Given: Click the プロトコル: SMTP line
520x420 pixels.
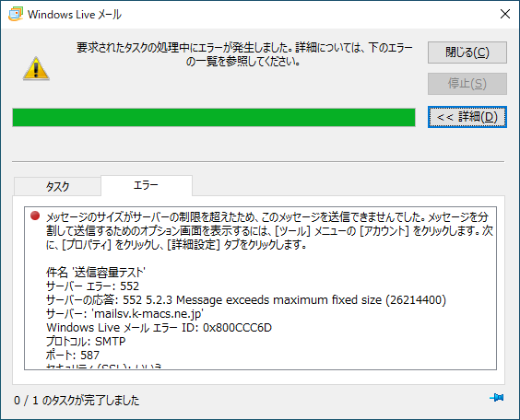Looking at the screenshot, I should coord(86,341).
